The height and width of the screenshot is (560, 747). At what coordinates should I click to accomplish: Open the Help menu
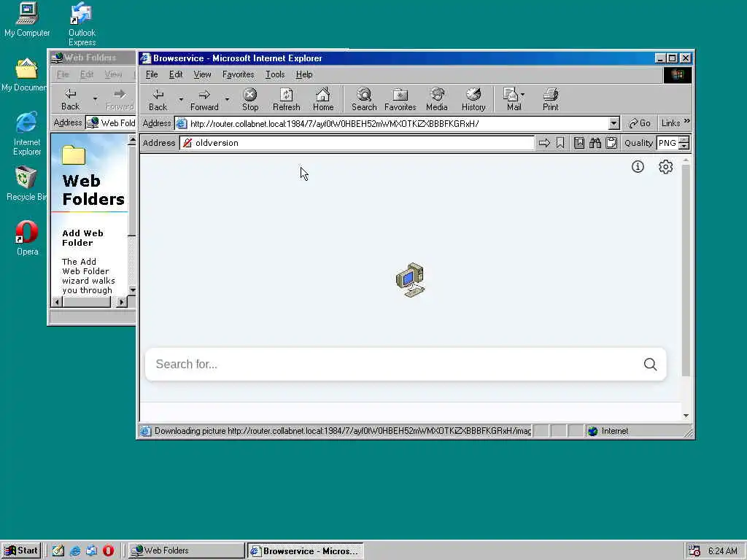(x=304, y=74)
